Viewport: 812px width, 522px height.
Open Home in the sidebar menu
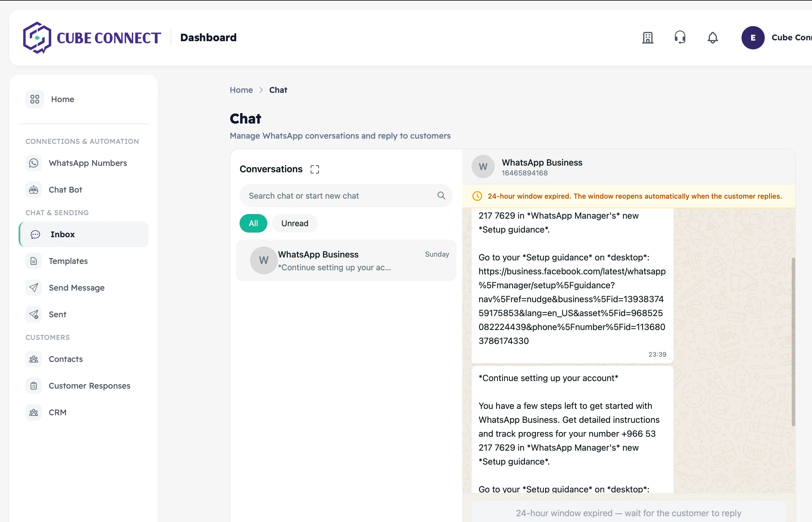[83, 99]
